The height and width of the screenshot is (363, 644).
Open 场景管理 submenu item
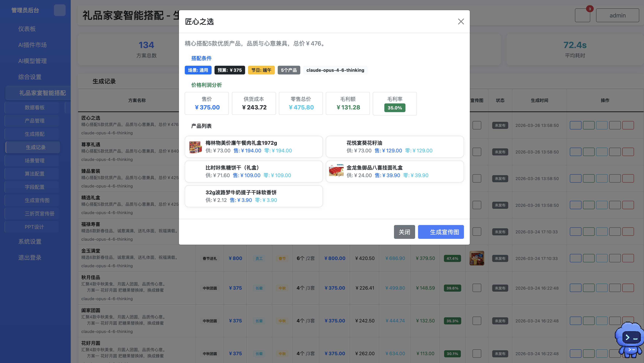click(32, 160)
